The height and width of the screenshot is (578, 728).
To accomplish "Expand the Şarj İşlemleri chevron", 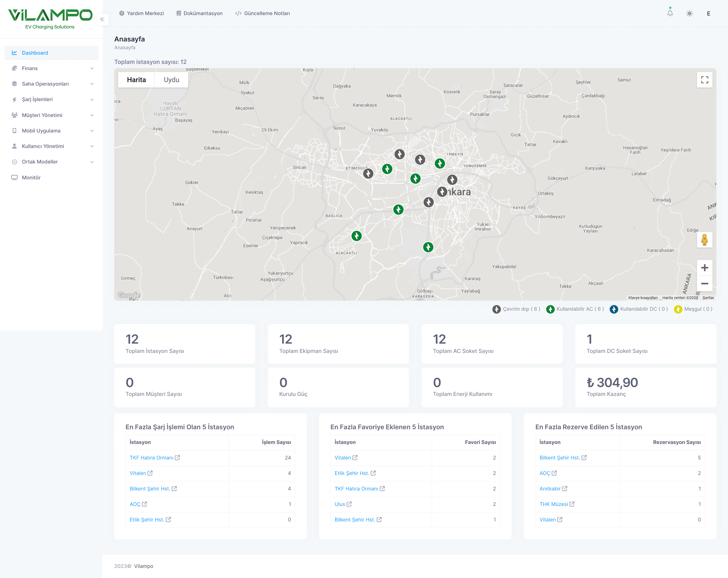I will [x=92, y=100].
